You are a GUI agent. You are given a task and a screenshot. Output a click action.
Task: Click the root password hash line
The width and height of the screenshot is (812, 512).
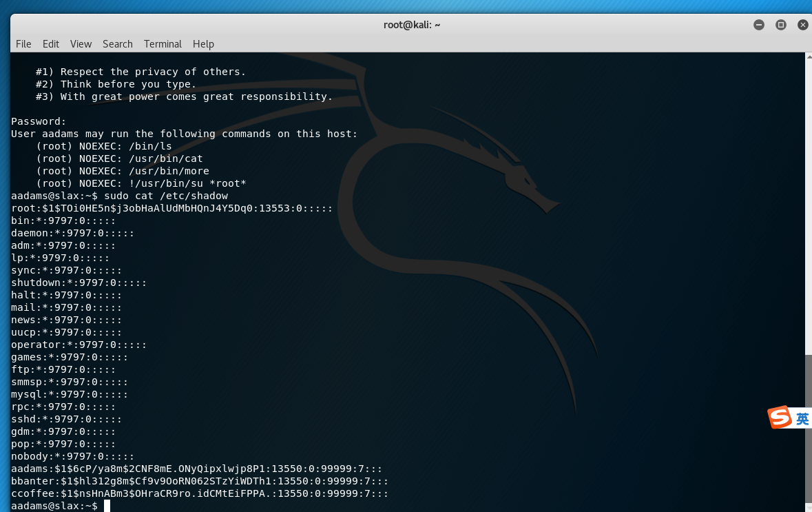[172, 208]
